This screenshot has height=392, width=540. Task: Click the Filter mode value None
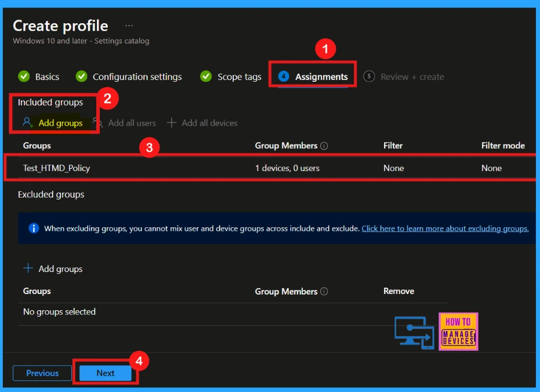[491, 168]
